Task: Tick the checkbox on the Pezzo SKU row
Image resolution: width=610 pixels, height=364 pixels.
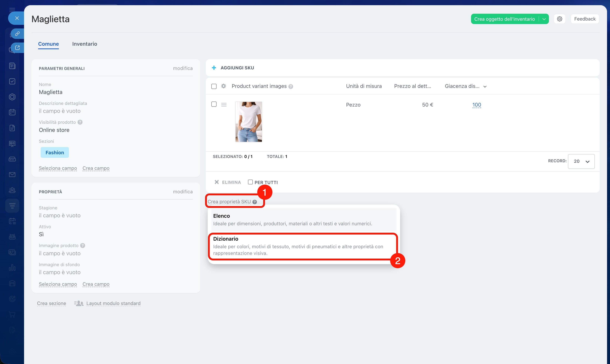Action: (x=214, y=104)
